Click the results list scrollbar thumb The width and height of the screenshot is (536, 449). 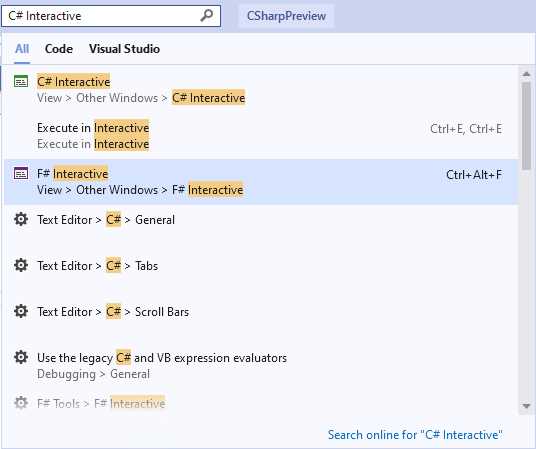coord(526,126)
